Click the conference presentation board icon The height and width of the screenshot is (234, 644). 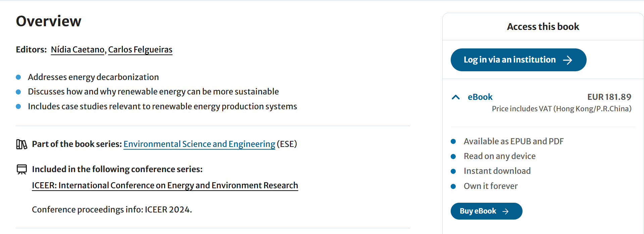pos(22,169)
